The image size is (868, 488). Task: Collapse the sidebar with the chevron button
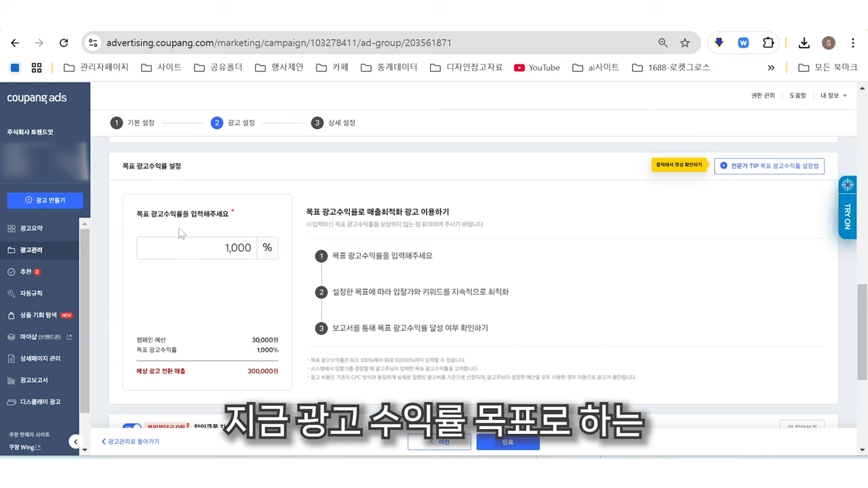click(x=75, y=441)
